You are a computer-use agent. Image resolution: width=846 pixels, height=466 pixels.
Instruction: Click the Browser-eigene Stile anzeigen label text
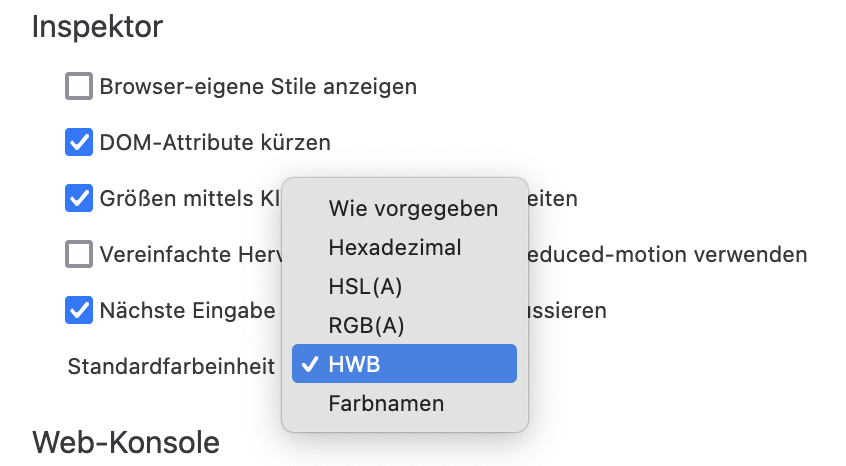click(258, 87)
